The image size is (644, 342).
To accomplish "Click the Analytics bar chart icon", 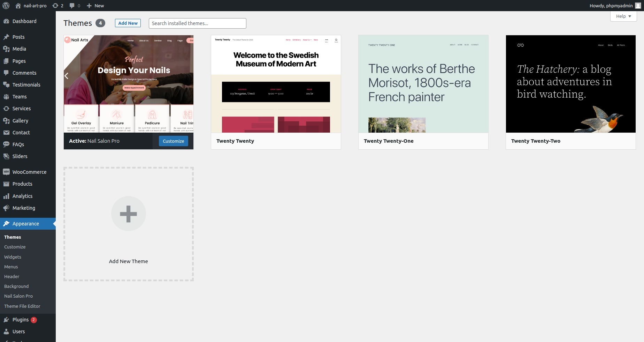I will tap(6, 196).
